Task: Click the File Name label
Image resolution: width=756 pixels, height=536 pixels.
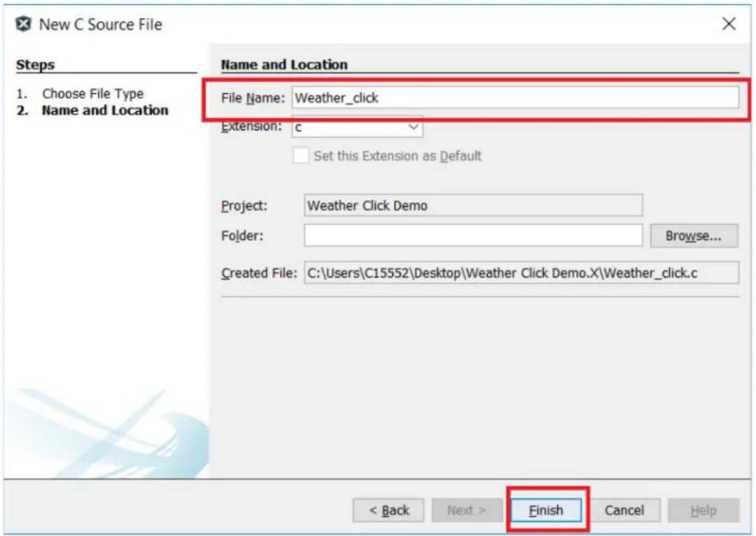Action: click(x=253, y=98)
